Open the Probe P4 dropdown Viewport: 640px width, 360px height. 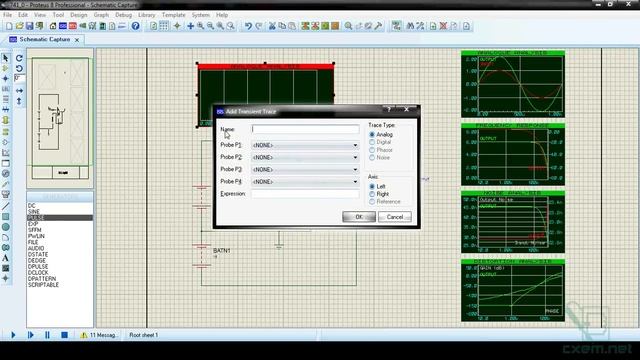coord(305,182)
